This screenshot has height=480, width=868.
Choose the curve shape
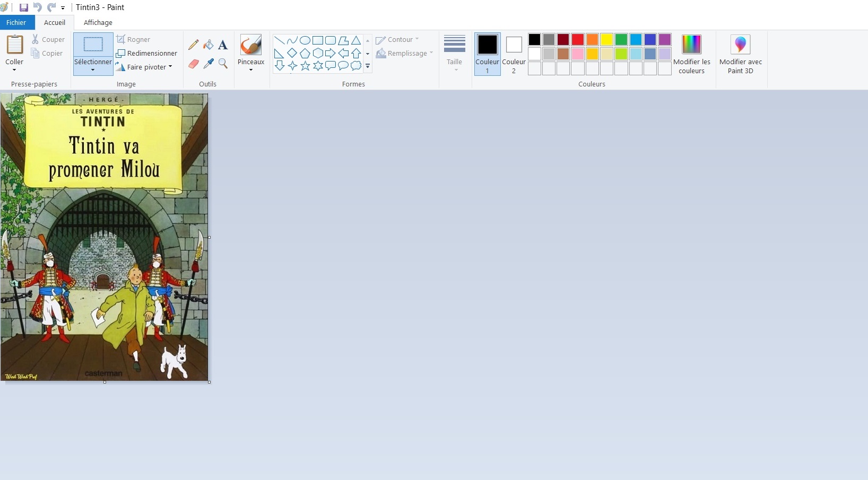pyautogui.click(x=292, y=40)
